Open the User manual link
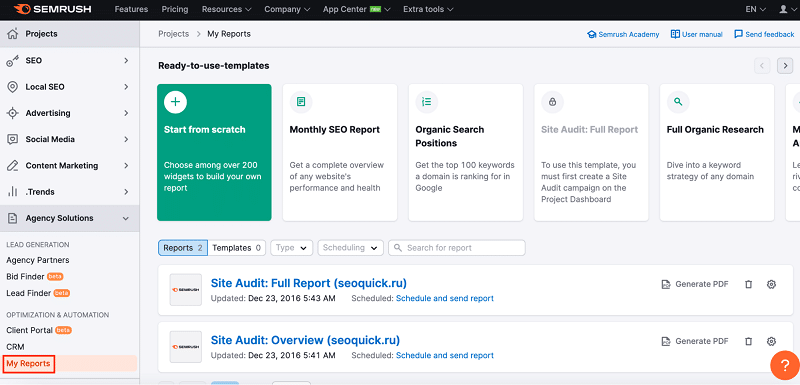Screen dimensions: 800x385 pos(696,34)
